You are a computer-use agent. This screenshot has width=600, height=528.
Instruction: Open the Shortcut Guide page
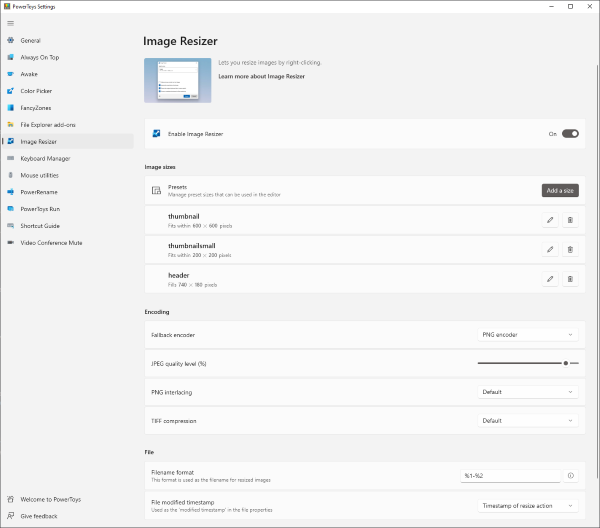tap(68, 225)
